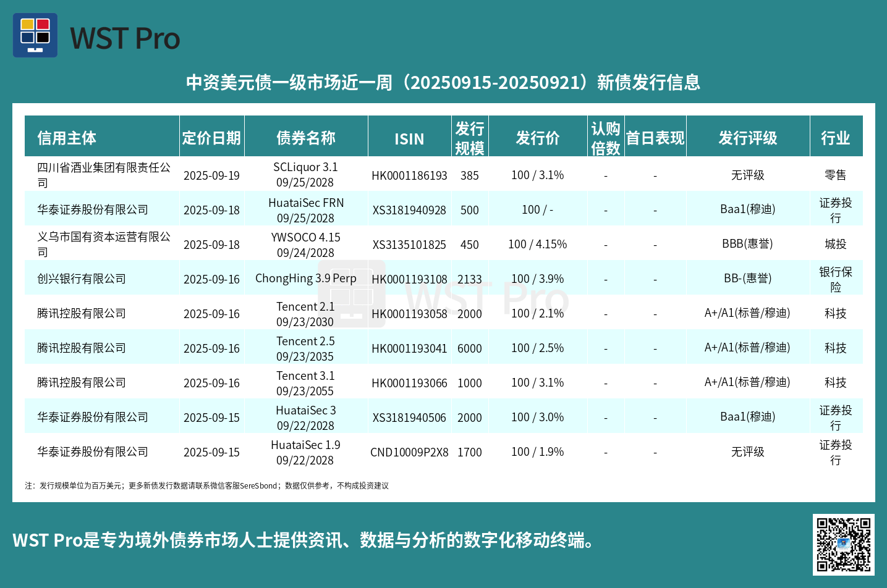The width and height of the screenshot is (887, 588).
Task: Click issue price 100 / 2.5%
Action: [x=538, y=348]
